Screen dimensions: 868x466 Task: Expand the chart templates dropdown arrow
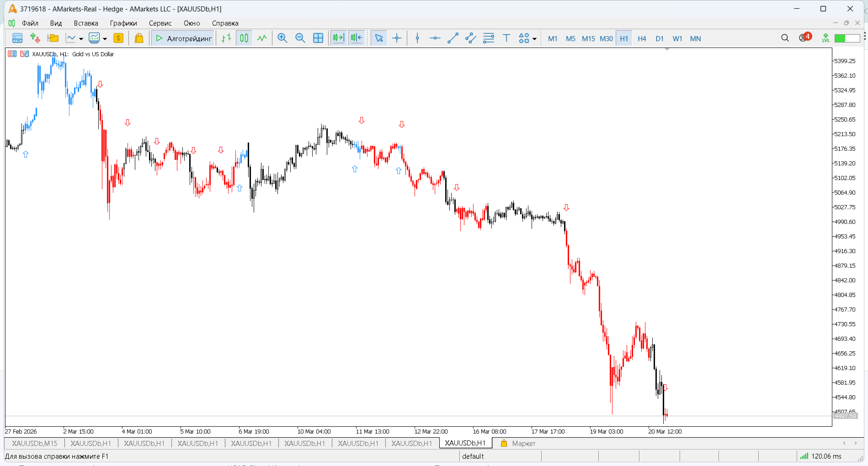pos(81,39)
